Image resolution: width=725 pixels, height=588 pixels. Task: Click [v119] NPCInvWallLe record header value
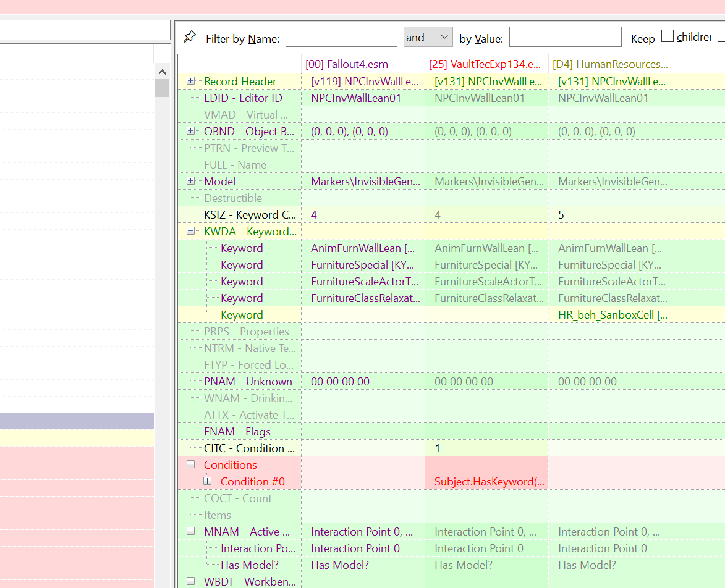[x=364, y=82]
